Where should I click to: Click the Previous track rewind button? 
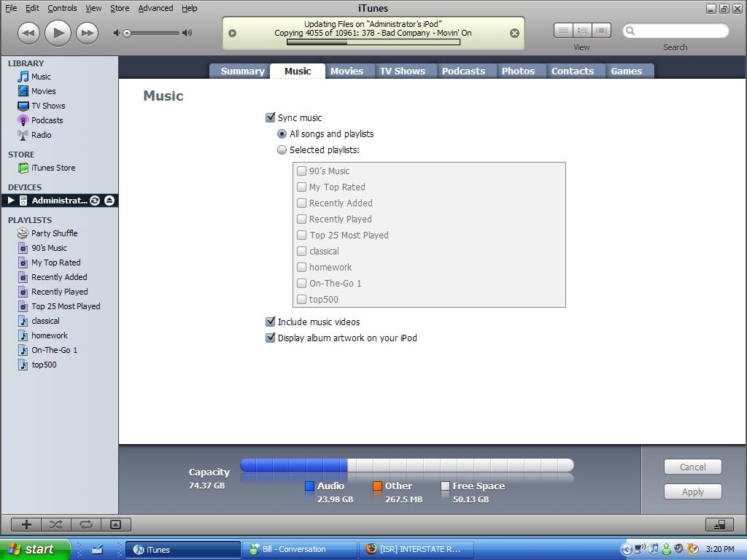click(28, 34)
